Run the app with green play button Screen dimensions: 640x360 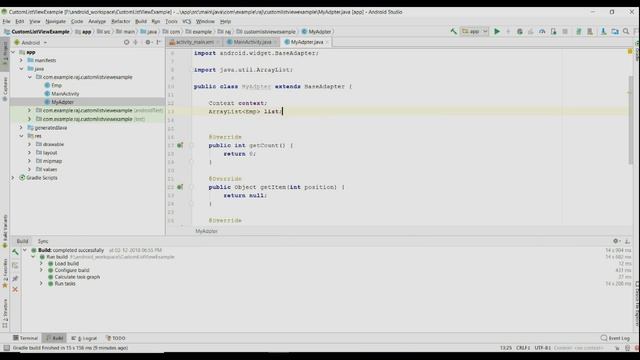497,31
